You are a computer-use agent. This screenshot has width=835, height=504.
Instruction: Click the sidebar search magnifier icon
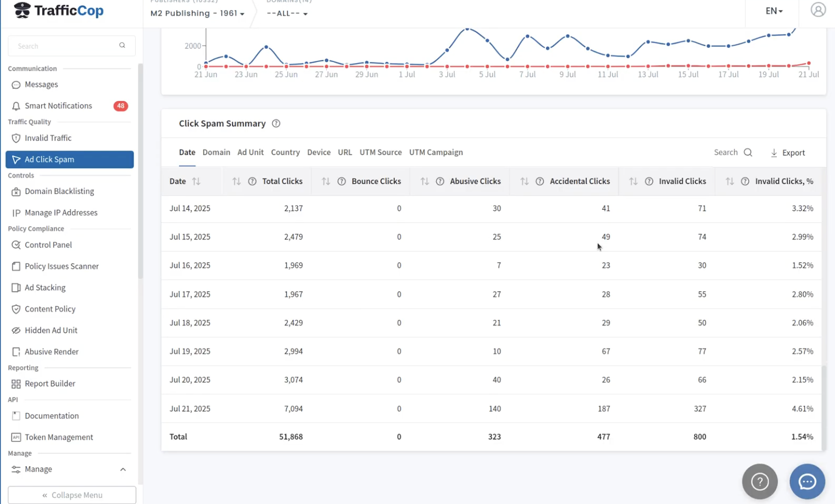tap(122, 46)
